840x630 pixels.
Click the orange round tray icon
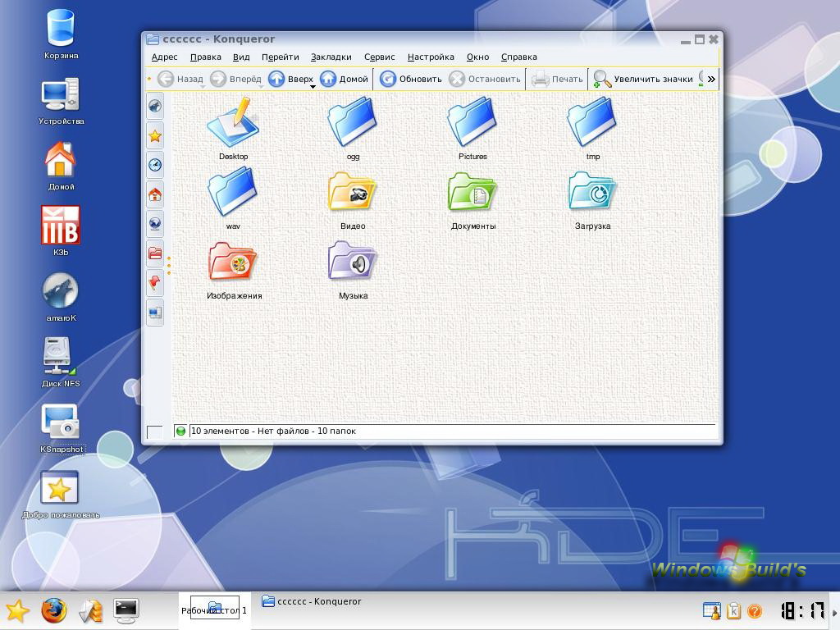point(755,610)
